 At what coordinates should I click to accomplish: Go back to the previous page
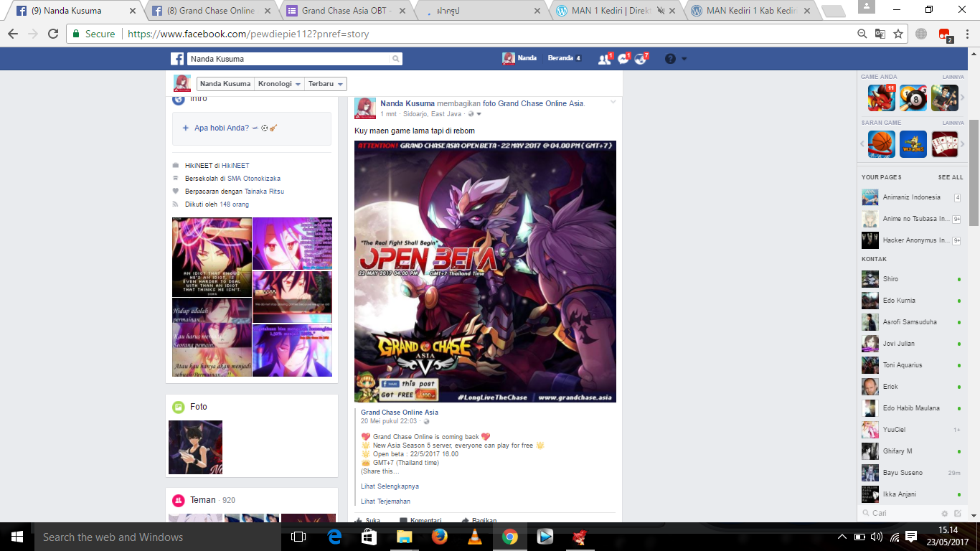pos(13,34)
